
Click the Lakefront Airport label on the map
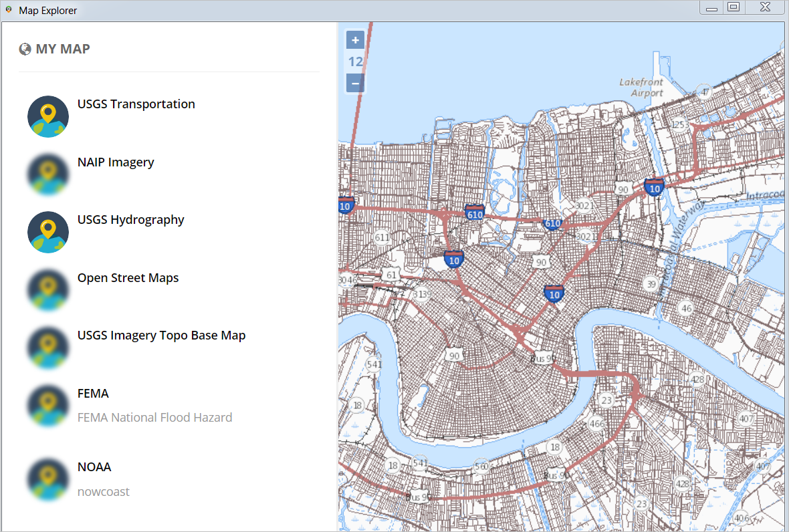click(642, 88)
